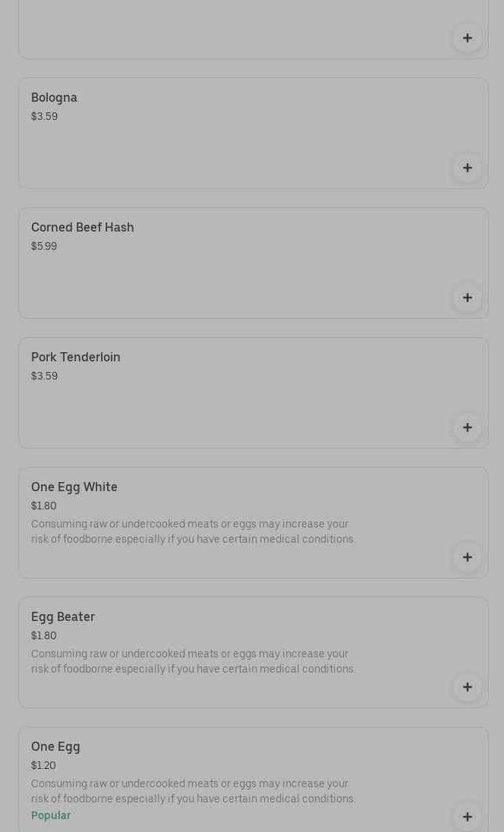Click plus icon on card above Bologna
Screen dimensions: 504x832
[467, 38]
